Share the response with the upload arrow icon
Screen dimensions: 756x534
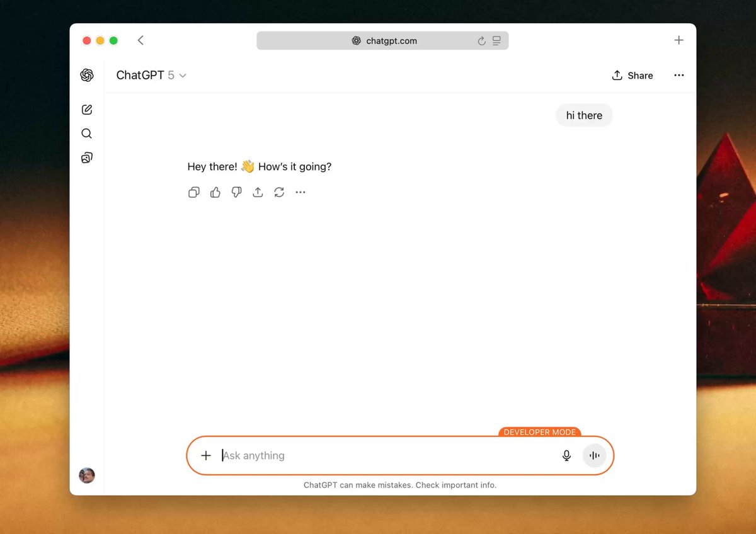[x=258, y=192]
